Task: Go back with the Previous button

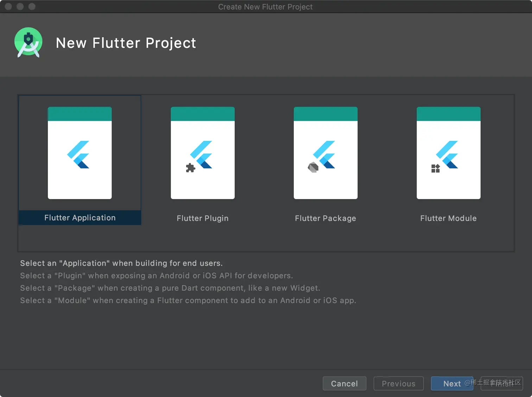Action: click(x=399, y=383)
